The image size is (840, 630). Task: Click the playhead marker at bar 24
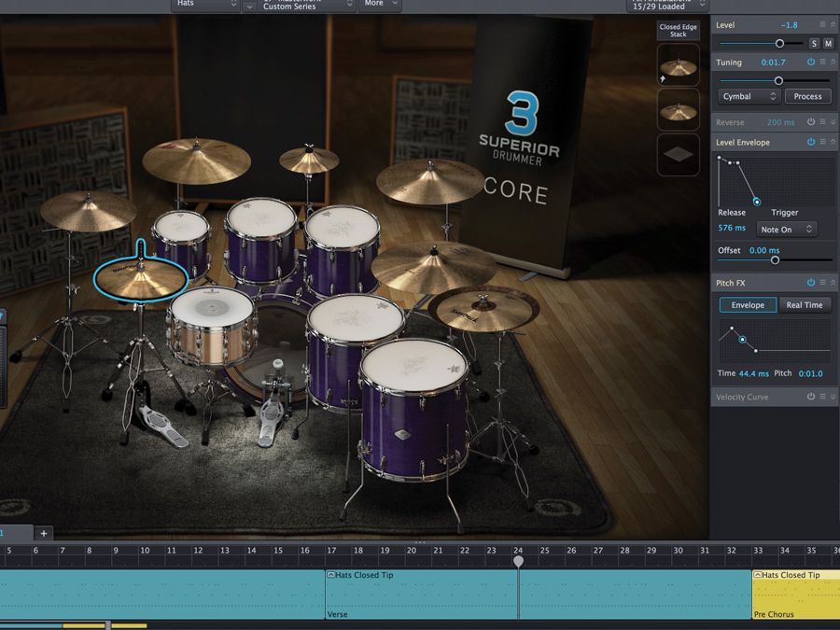(x=518, y=561)
